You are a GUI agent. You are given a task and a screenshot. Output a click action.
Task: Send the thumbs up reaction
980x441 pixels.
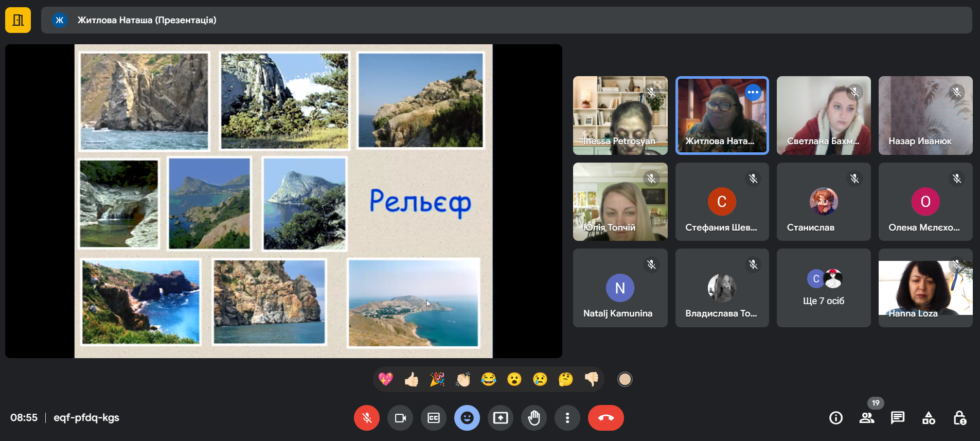pyautogui.click(x=411, y=379)
